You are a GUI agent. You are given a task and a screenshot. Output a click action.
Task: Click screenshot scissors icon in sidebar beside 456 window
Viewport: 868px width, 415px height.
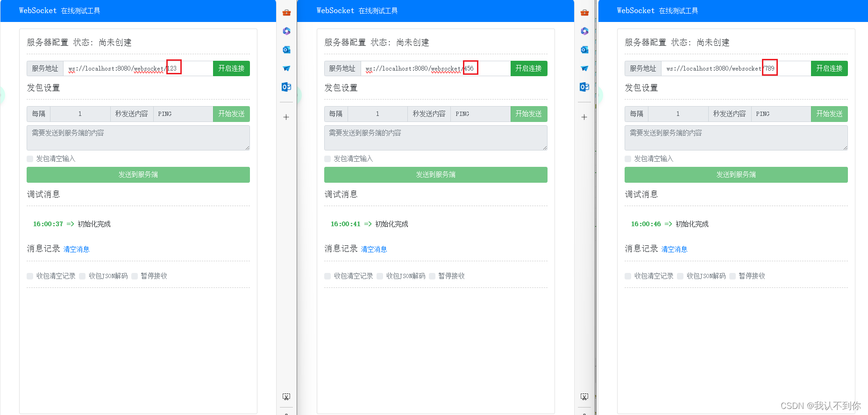(x=584, y=396)
